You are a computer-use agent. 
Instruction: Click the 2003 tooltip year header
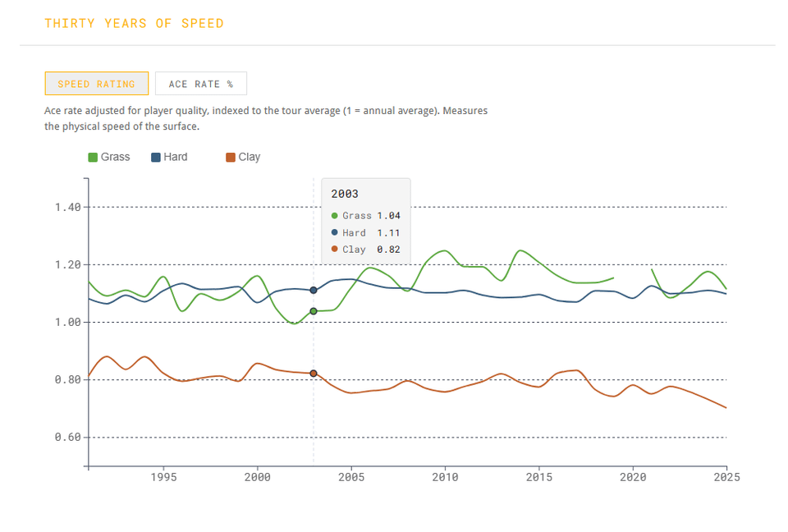tap(345, 195)
